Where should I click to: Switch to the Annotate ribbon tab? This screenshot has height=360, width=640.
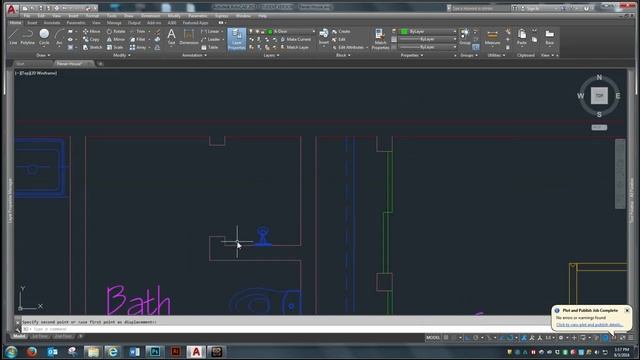point(52,23)
